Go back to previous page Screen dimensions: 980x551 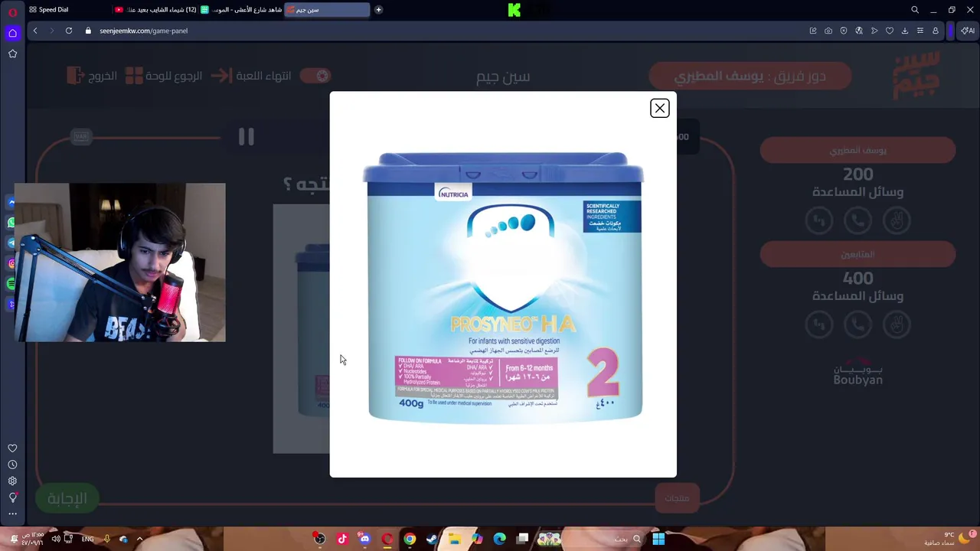click(35, 31)
